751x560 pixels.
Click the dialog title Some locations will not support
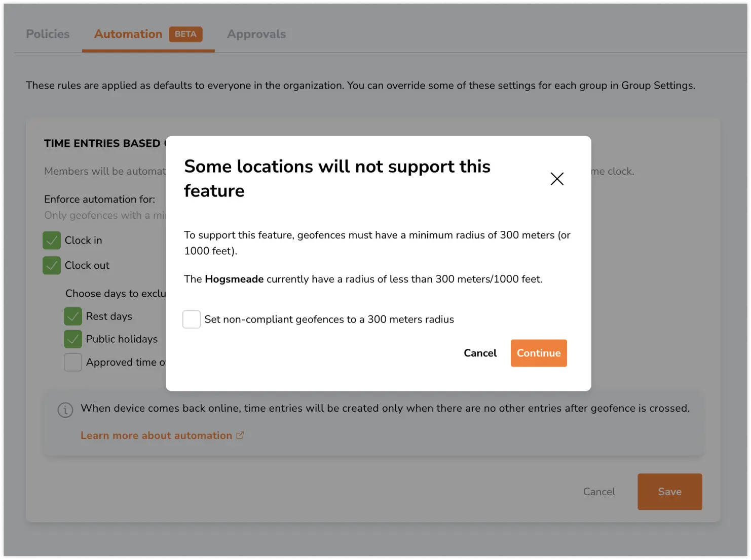coord(337,179)
